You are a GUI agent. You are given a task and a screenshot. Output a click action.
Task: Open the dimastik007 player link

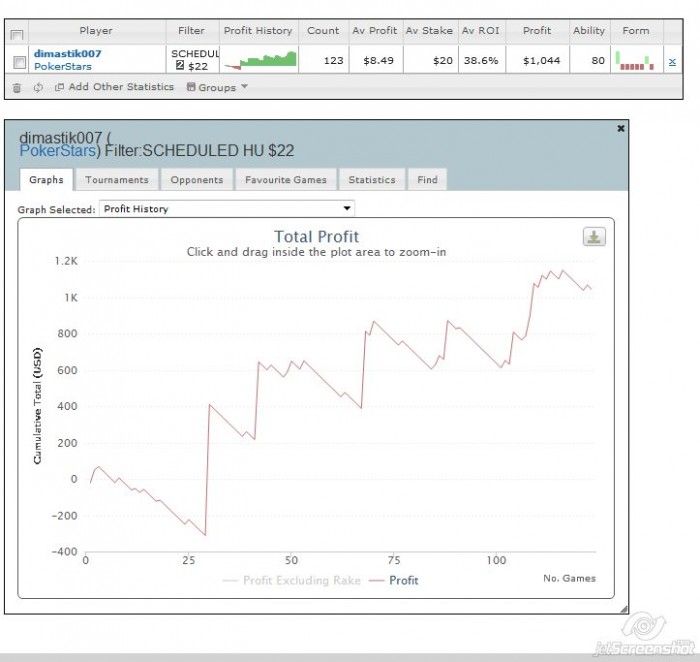pos(67,54)
